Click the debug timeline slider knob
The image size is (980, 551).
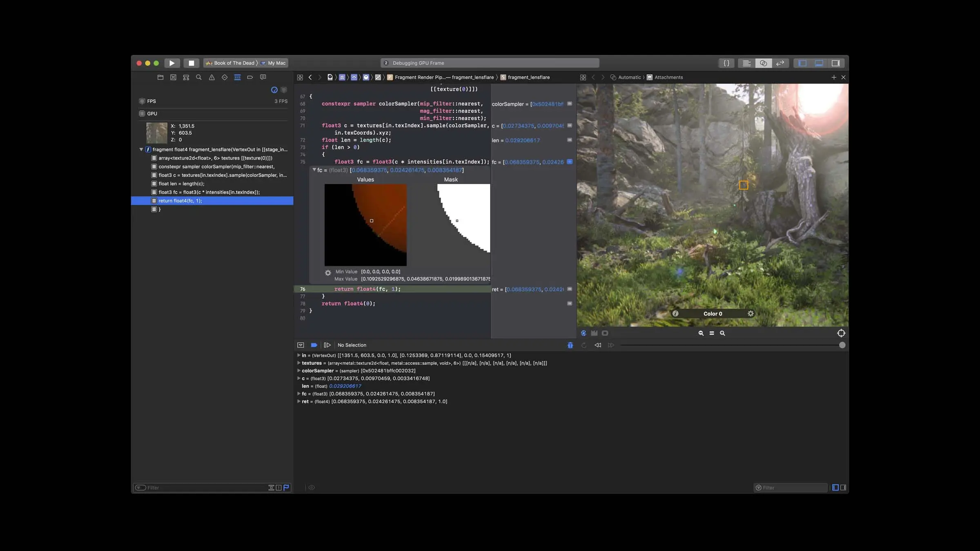[x=842, y=345]
